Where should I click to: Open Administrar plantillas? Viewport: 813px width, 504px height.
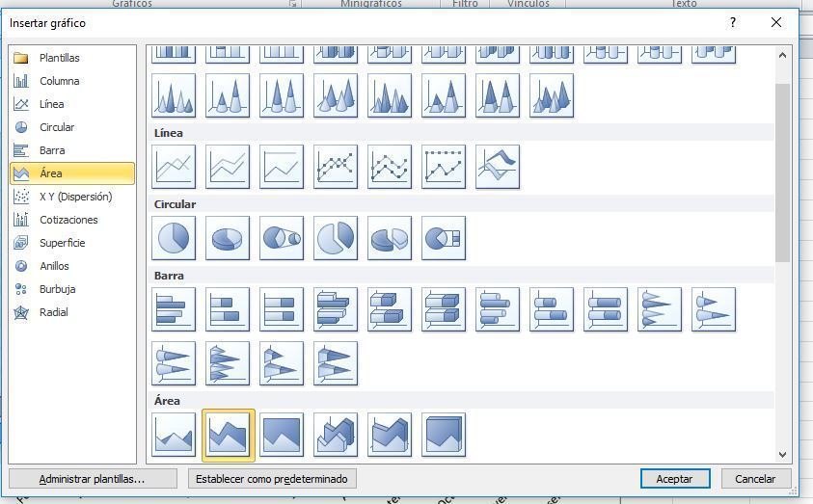[93, 479]
